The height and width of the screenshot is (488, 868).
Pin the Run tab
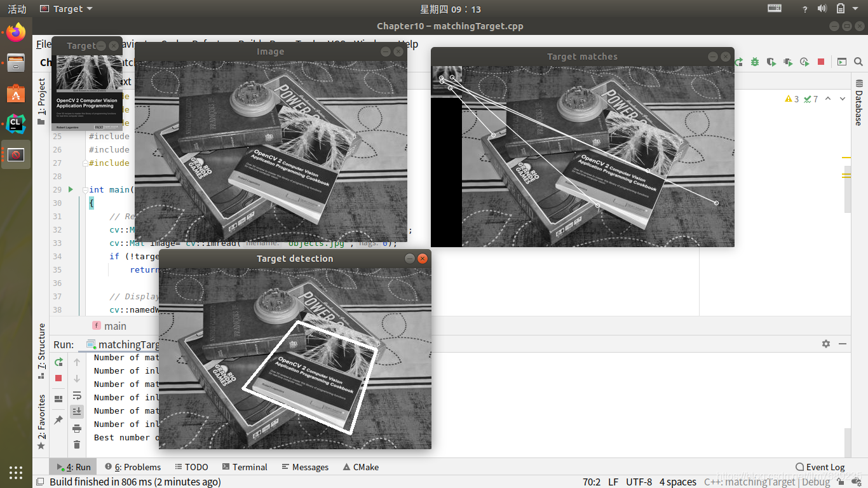(58, 420)
